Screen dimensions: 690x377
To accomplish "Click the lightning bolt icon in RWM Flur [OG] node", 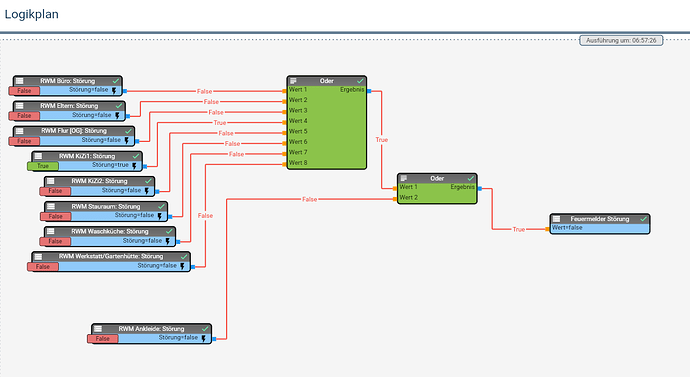I will tap(126, 141).
